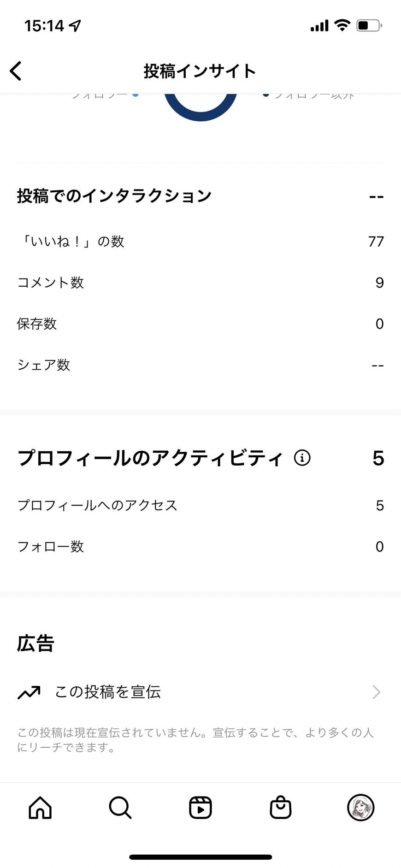
Task: Tap the trending arrow promote icon
Action: tap(29, 692)
